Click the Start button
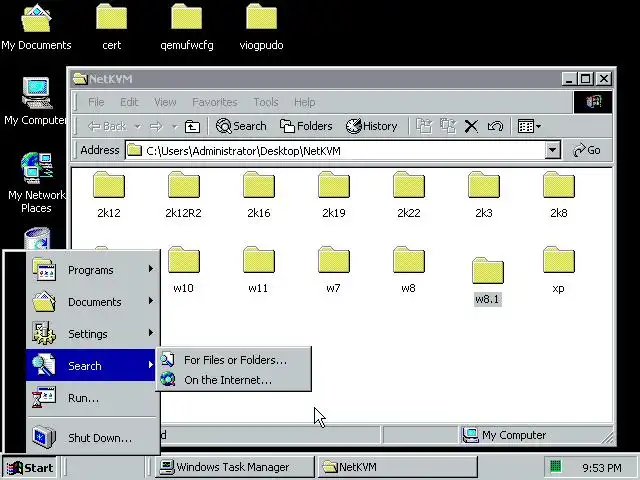This screenshot has height=480, width=640. (x=30, y=467)
